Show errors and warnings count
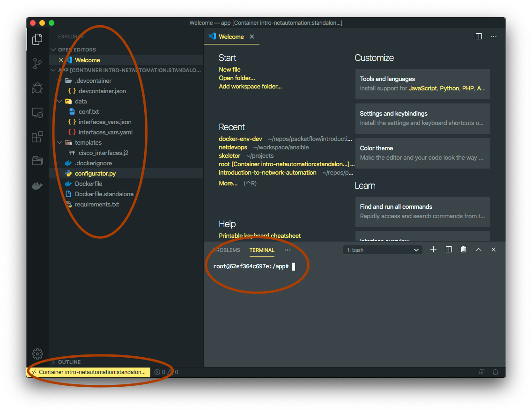 [166, 372]
